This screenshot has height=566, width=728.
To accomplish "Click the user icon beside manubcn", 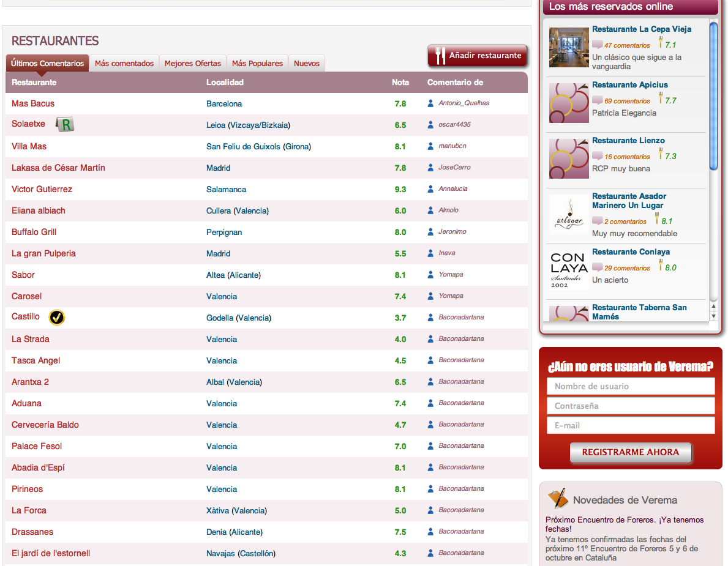I will pos(430,146).
